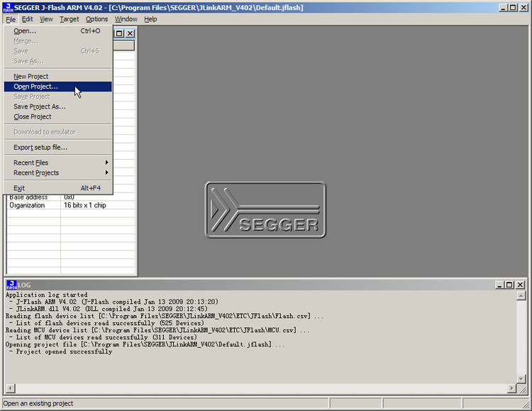Close the LOG window
The image size is (532, 411).
tap(521, 285)
